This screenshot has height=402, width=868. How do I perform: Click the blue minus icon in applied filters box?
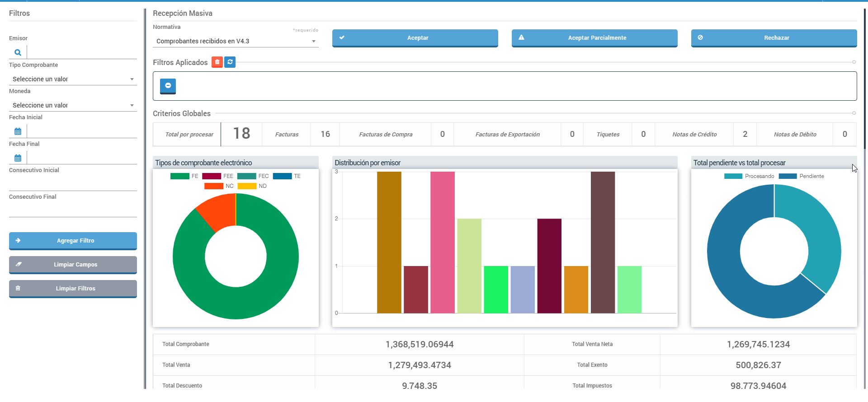tap(168, 86)
